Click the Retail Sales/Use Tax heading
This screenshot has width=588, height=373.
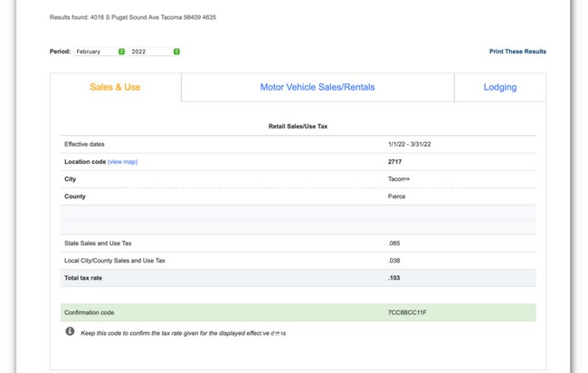click(x=298, y=127)
